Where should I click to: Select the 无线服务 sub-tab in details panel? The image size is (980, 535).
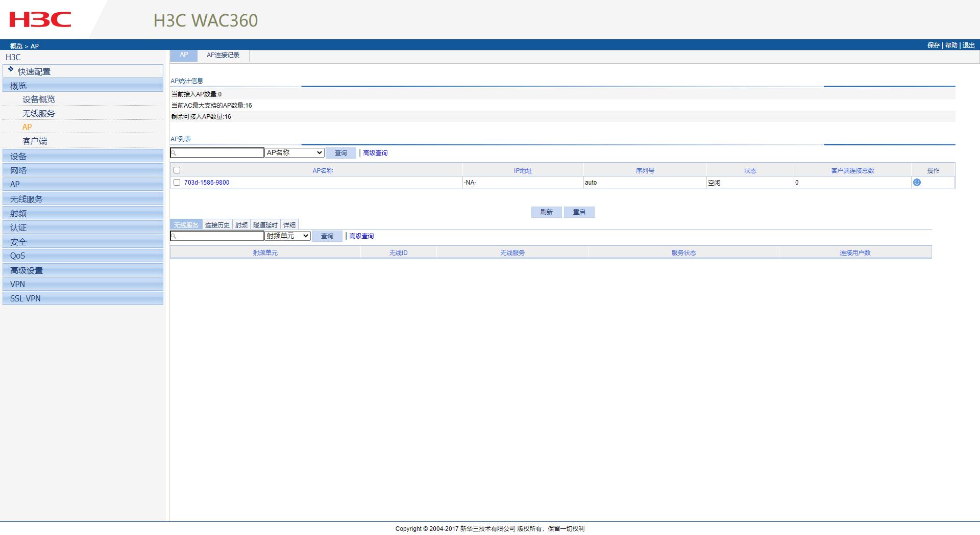tap(186, 225)
